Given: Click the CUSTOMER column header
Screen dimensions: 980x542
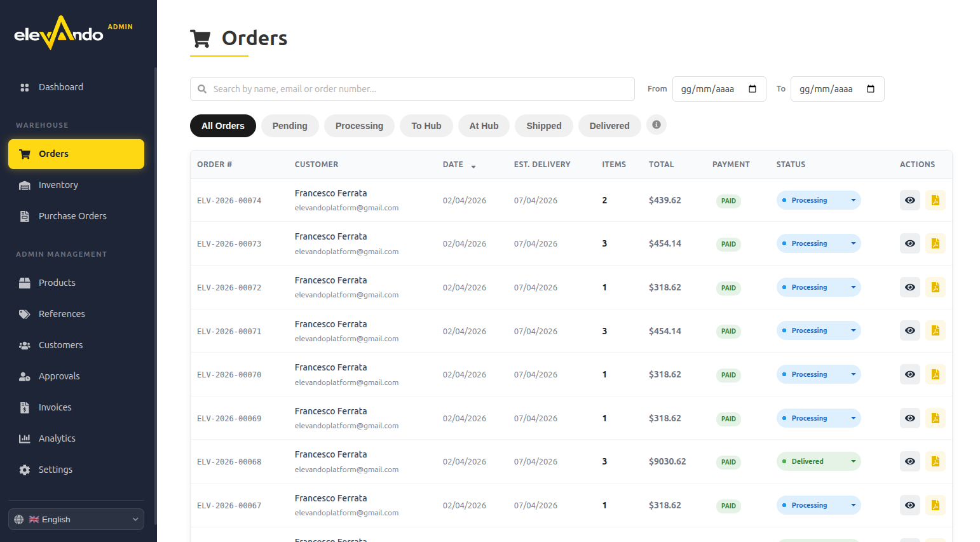Looking at the screenshot, I should tap(316, 165).
